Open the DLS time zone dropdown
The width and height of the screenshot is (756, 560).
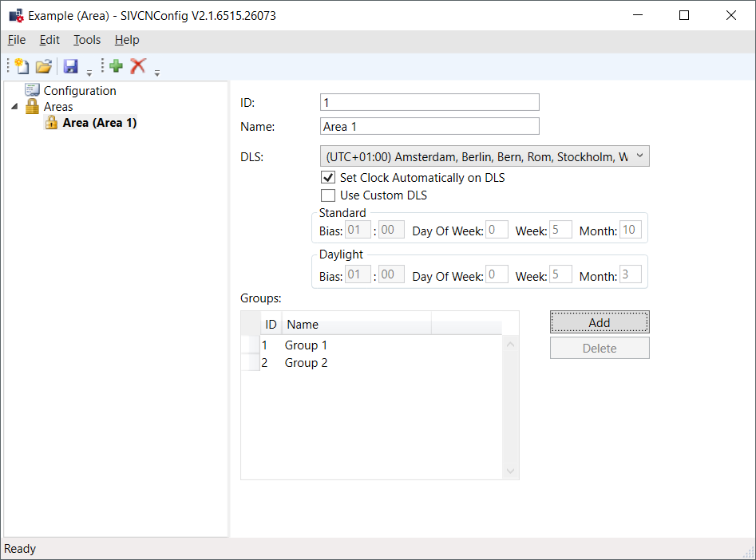click(485, 157)
